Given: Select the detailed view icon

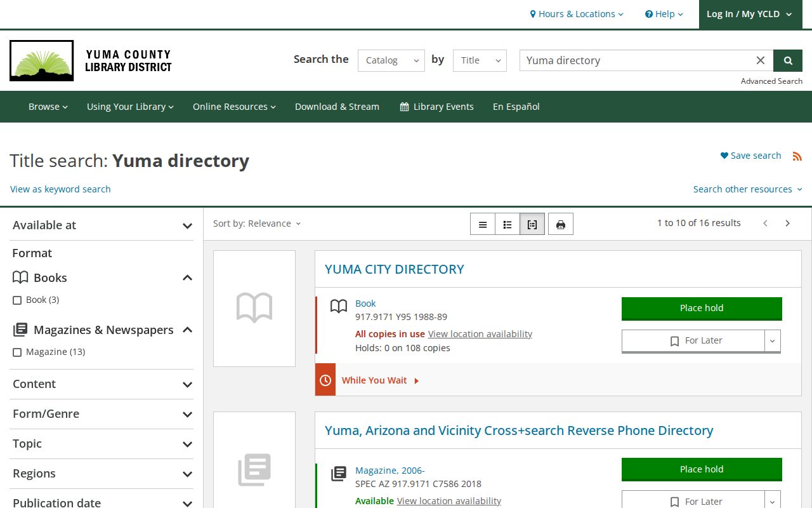Looking at the screenshot, I should point(532,224).
